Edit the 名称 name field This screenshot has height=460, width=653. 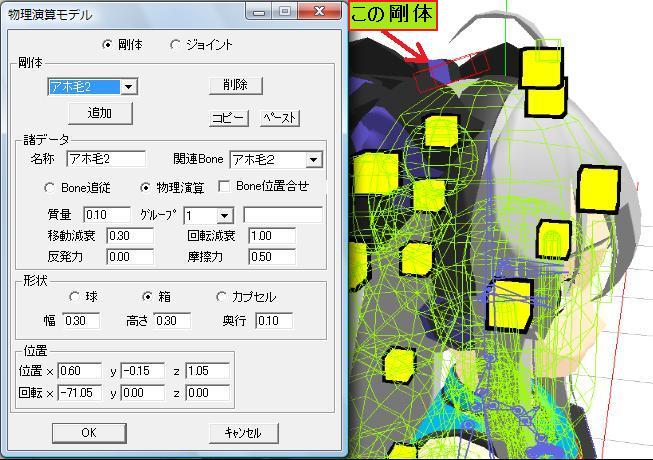[x=106, y=159]
